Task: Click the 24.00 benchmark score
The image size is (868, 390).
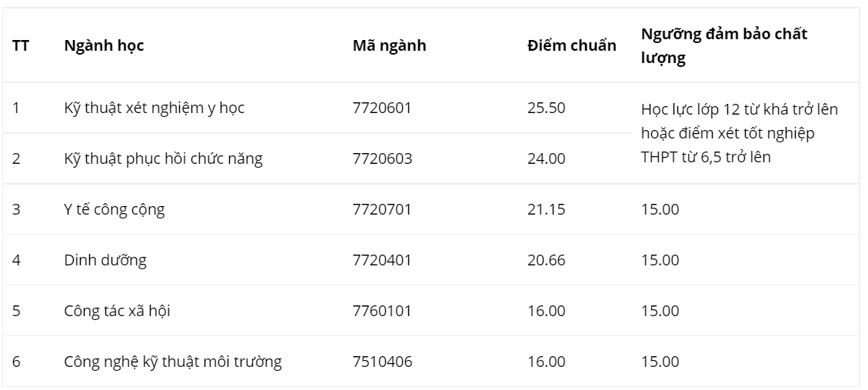Action: click(x=546, y=158)
